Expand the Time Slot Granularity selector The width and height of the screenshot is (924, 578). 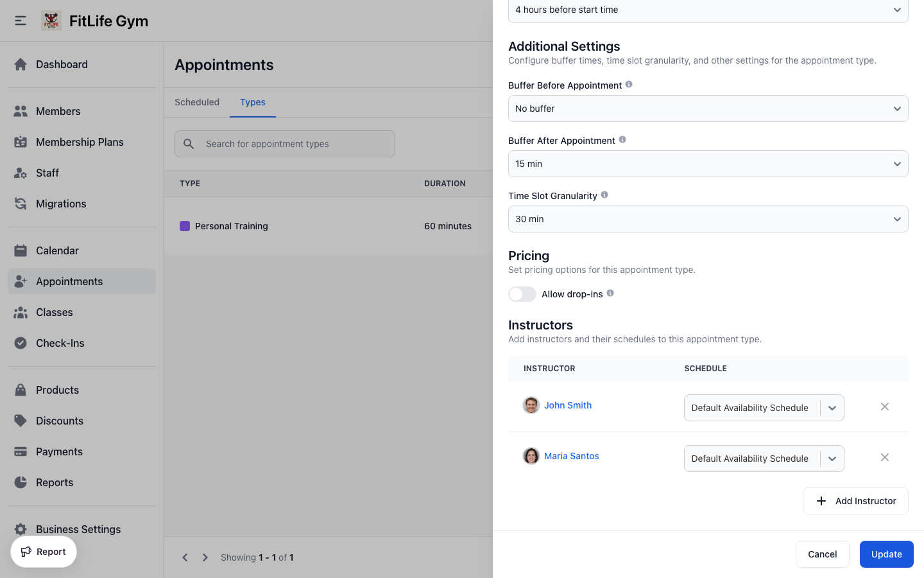(708, 218)
